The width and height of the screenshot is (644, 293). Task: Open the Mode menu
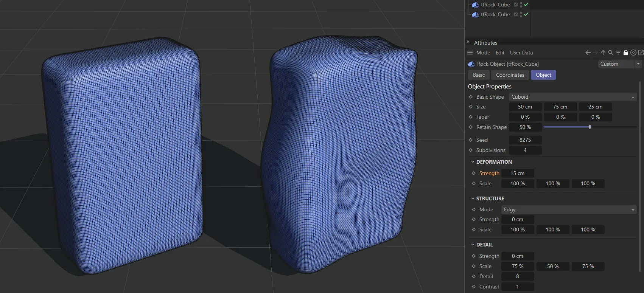pos(483,53)
